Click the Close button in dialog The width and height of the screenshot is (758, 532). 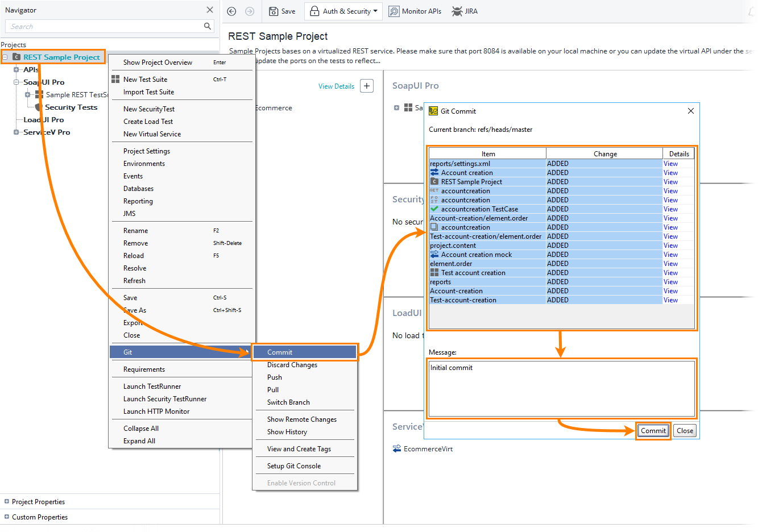point(685,431)
